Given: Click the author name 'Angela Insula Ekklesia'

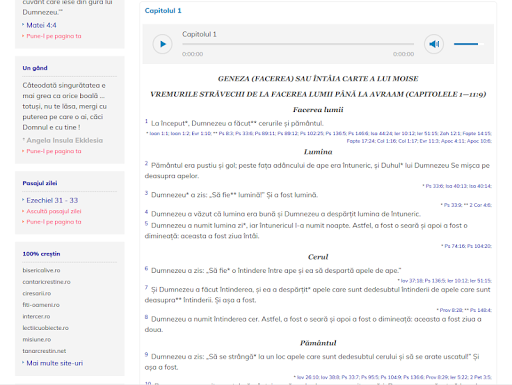Looking at the screenshot, I should point(65,140).
